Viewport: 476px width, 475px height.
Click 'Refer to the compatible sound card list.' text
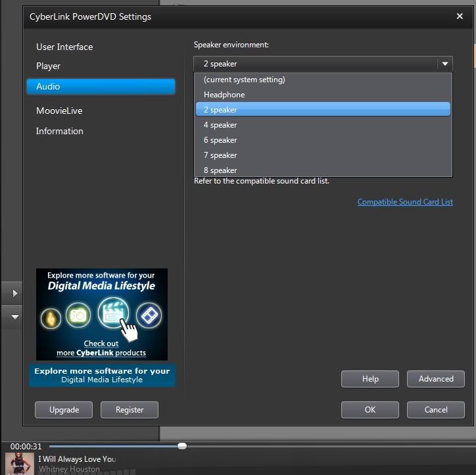pyautogui.click(x=262, y=181)
